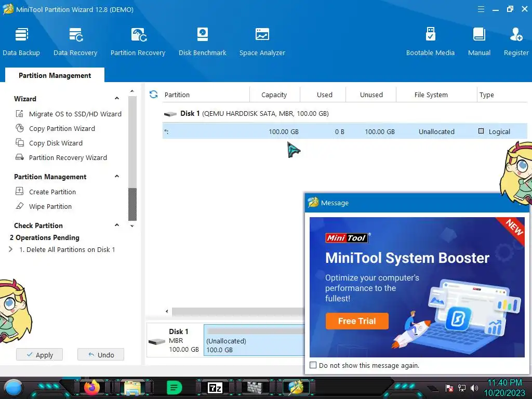
Task: Click the sidebar scrollbar thumb
Action: [x=132, y=204]
